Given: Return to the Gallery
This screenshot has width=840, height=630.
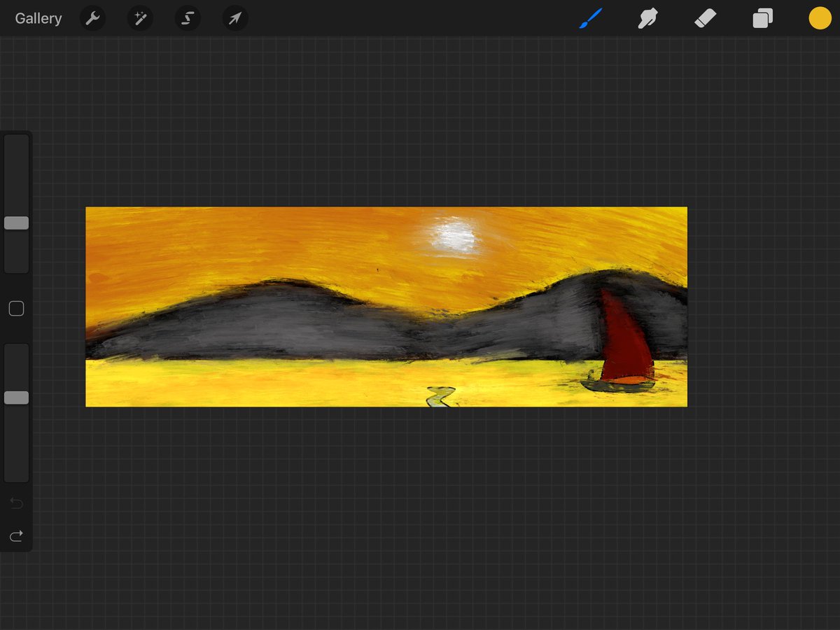Looking at the screenshot, I should coord(38,18).
